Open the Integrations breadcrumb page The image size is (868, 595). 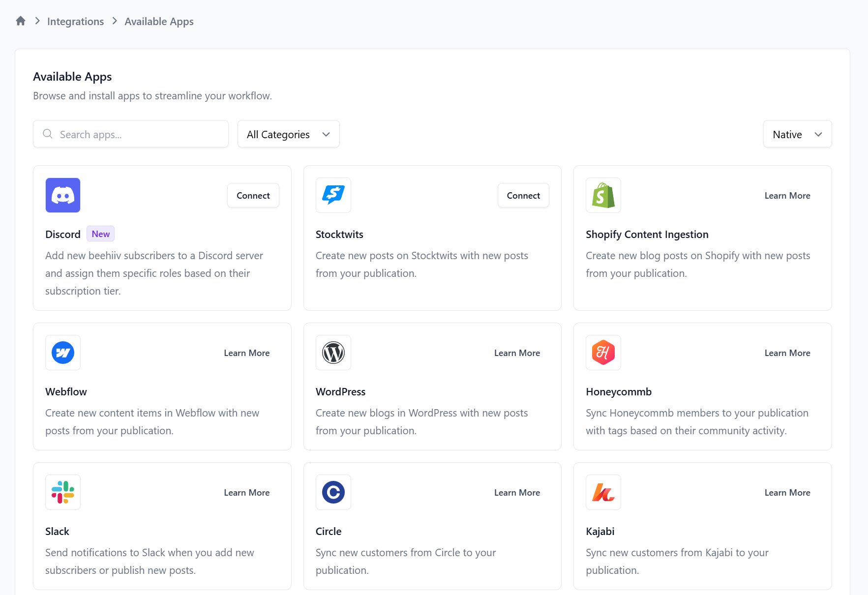click(75, 21)
